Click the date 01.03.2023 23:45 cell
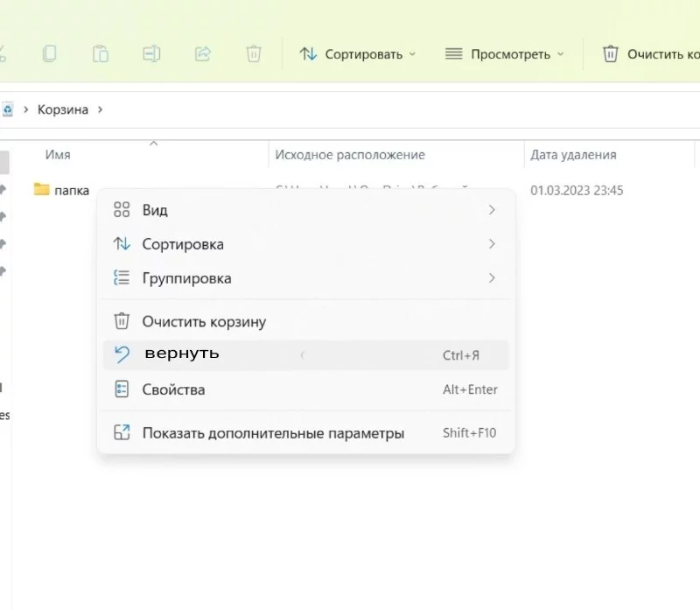The image size is (700, 610). pos(577,190)
